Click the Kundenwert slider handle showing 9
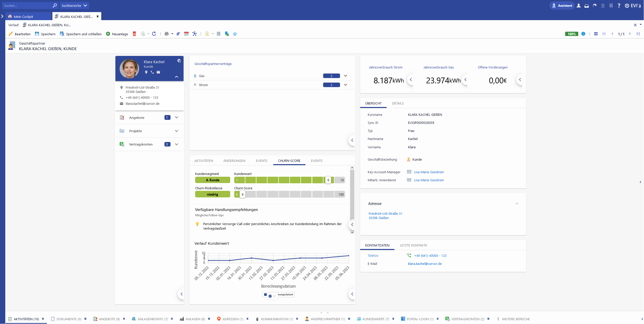This screenshot has height=324, width=644. (328, 180)
